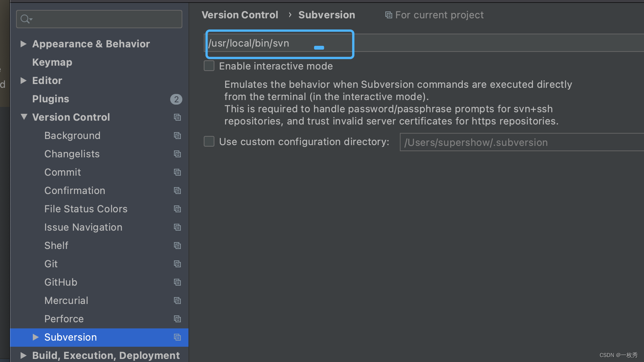Click Appearance & Behavior label
The image size is (644, 362).
tap(91, 44)
